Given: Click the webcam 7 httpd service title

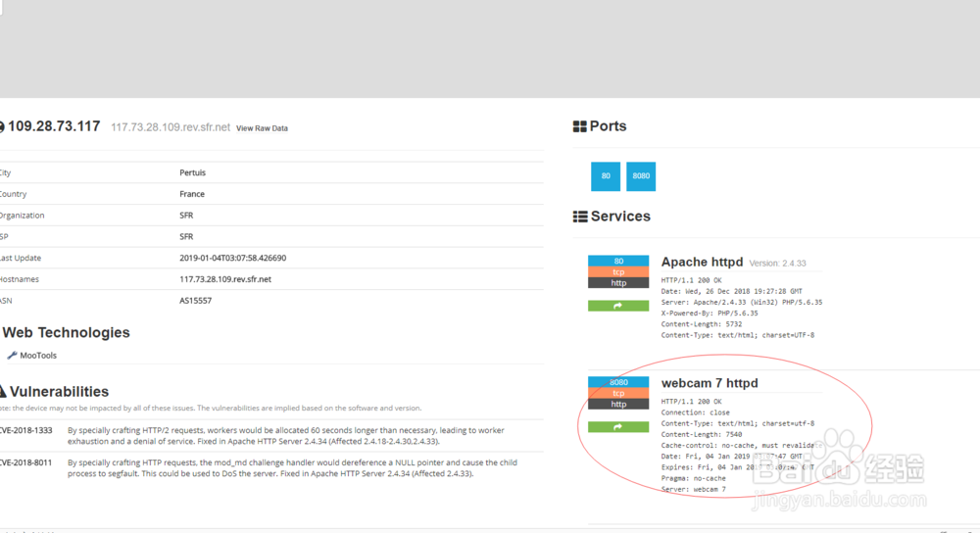Looking at the screenshot, I should (710, 383).
